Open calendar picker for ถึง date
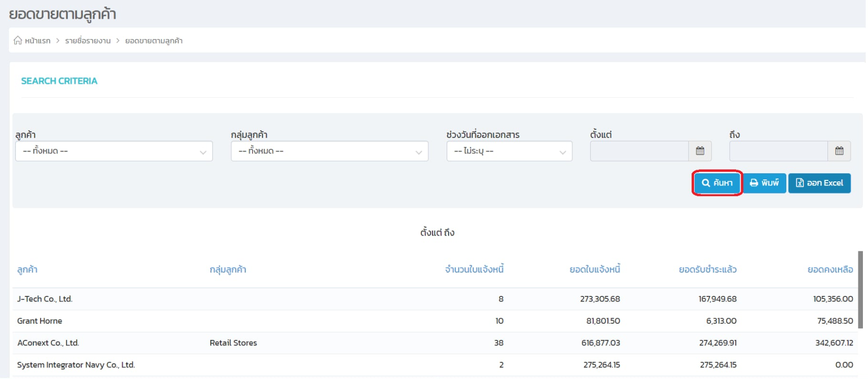The image size is (868, 379). 839,151
